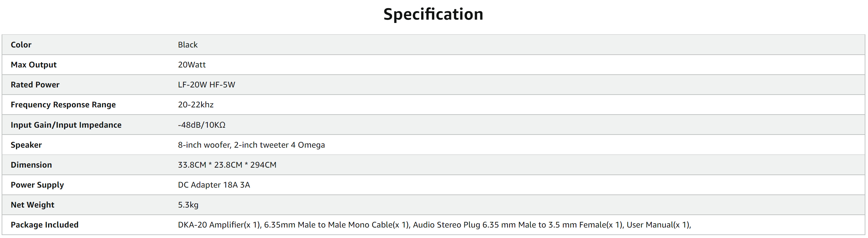Select the Black color value
868x238 pixels.
[x=188, y=45]
